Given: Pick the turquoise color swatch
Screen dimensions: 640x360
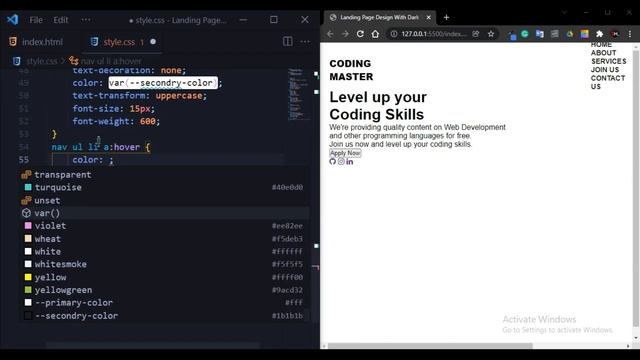Looking at the screenshot, I should click(x=28, y=187).
